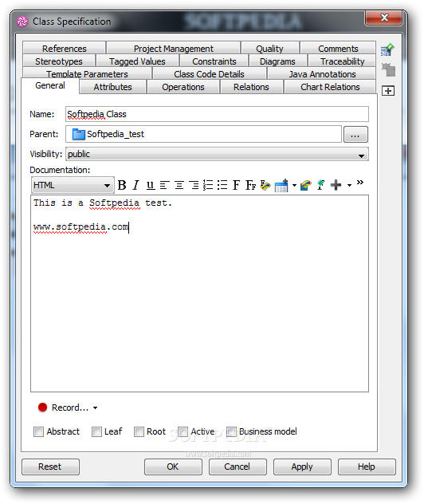The image size is (424, 504).
Task: Click the gray overlapping squares icon beside tabs
Action: point(388,69)
